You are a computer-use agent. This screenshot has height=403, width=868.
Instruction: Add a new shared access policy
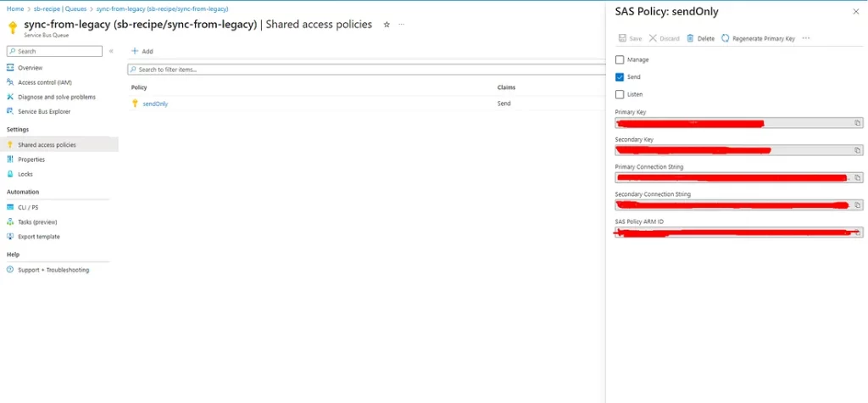142,51
